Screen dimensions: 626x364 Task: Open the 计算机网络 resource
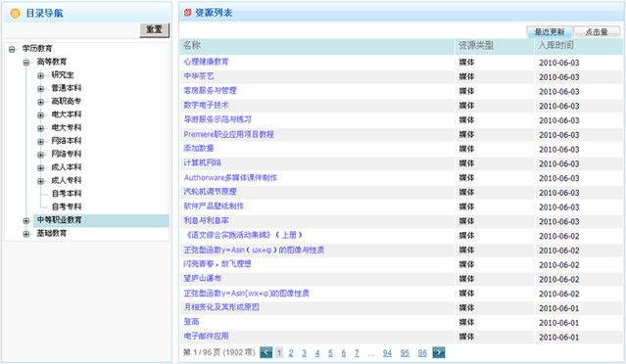pos(203,162)
